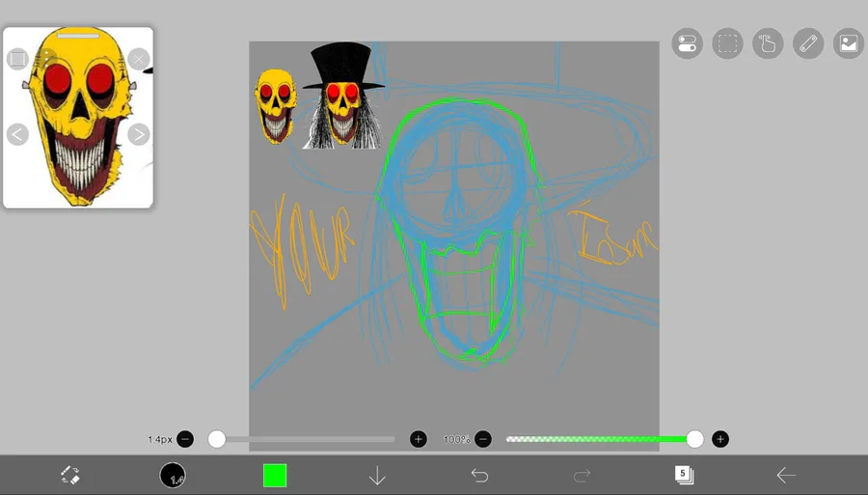Click the opacity slider handle
Screen dimensions: 868x495
click(x=694, y=439)
